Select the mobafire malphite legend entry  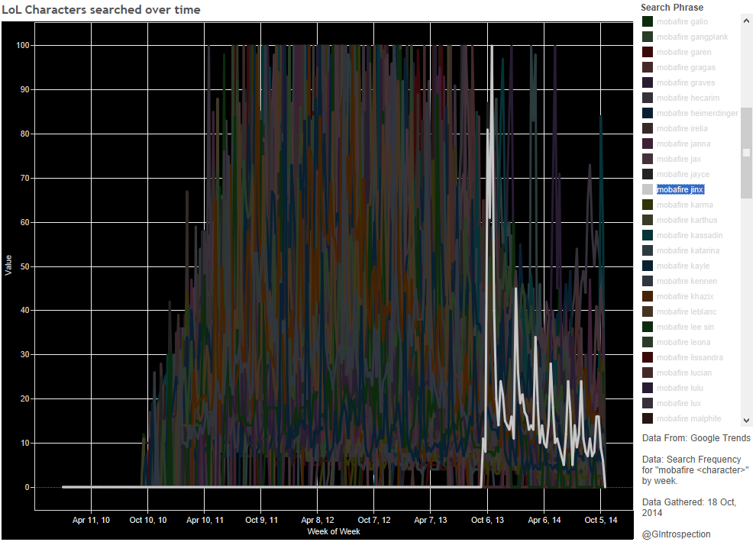(x=688, y=418)
